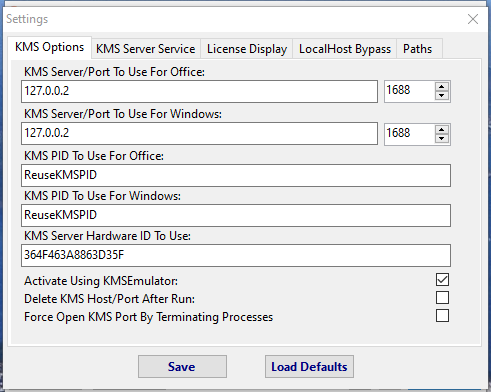The width and height of the screenshot is (491, 392).
Task: Enable Delete KMS Host/Port After Run
Action: pyautogui.click(x=442, y=298)
